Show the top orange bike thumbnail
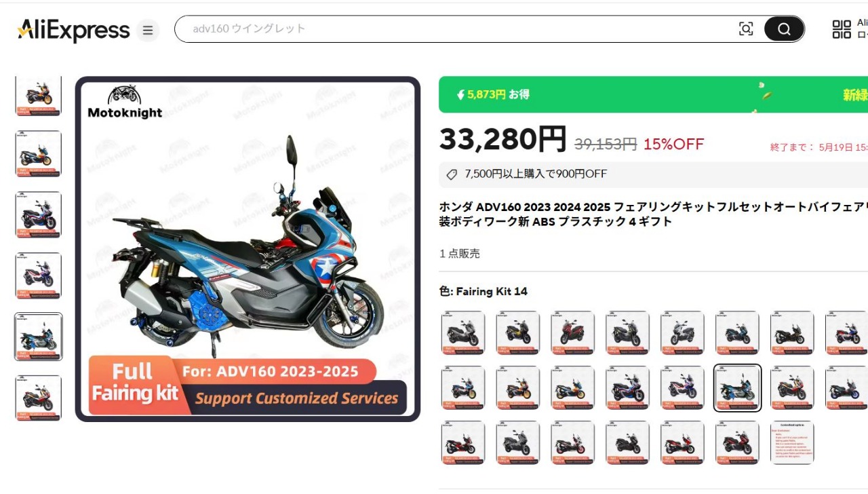 pyautogui.click(x=38, y=94)
